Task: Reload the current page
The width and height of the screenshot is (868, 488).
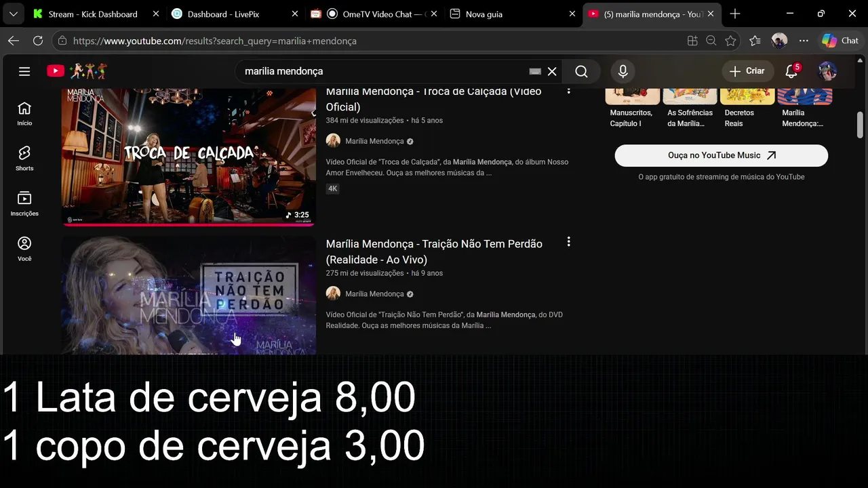Action: 38,41
